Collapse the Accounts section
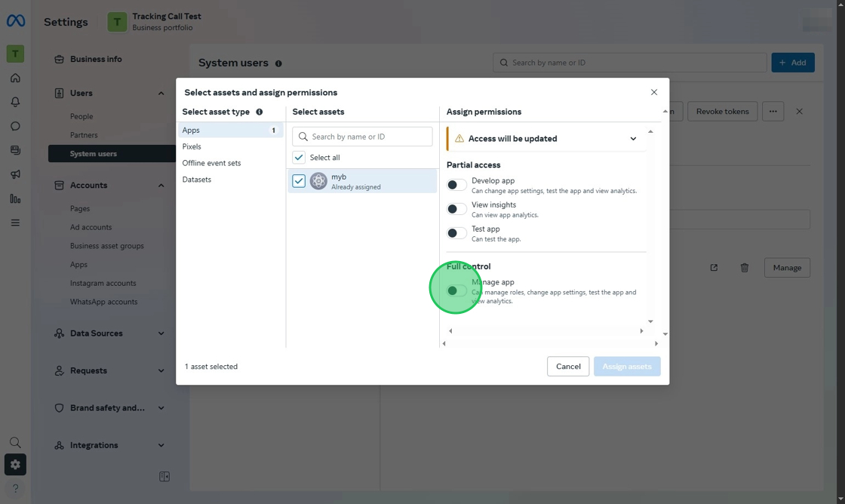This screenshot has width=845, height=504. 161,186
